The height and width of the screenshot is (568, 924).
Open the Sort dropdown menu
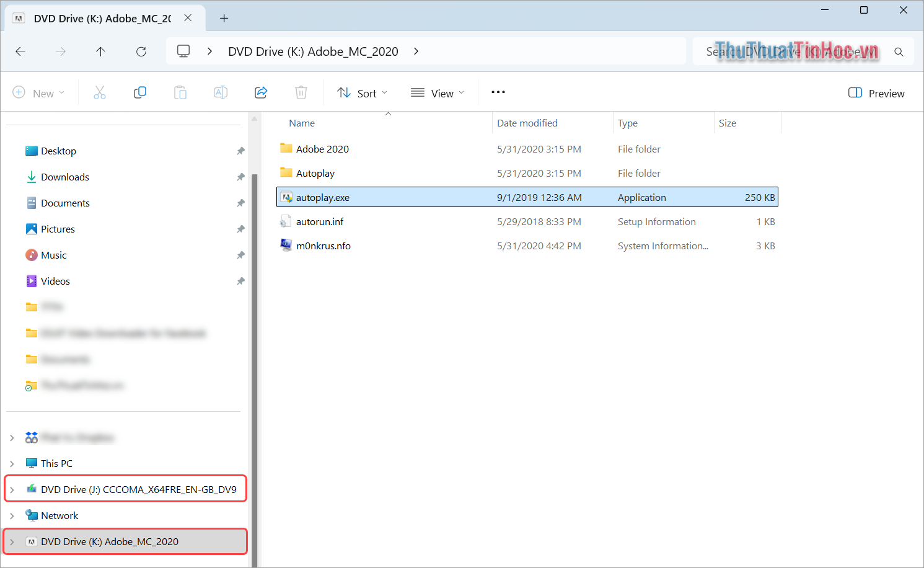pyautogui.click(x=363, y=93)
